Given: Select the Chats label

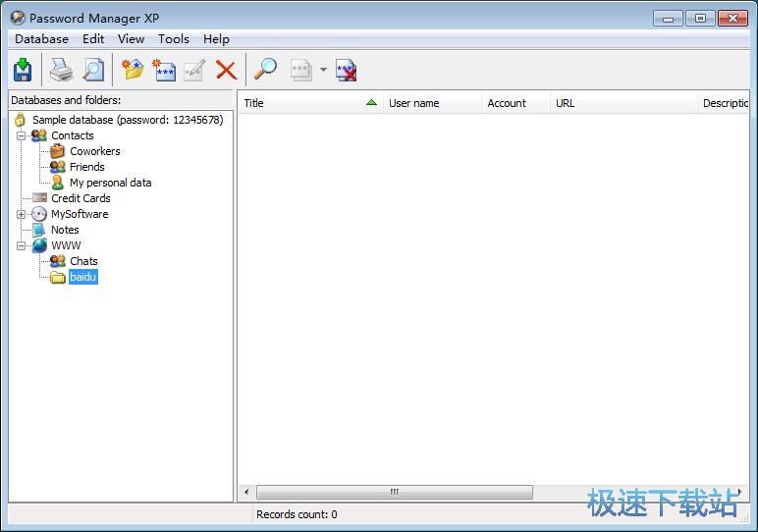Looking at the screenshot, I should [83, 261].
